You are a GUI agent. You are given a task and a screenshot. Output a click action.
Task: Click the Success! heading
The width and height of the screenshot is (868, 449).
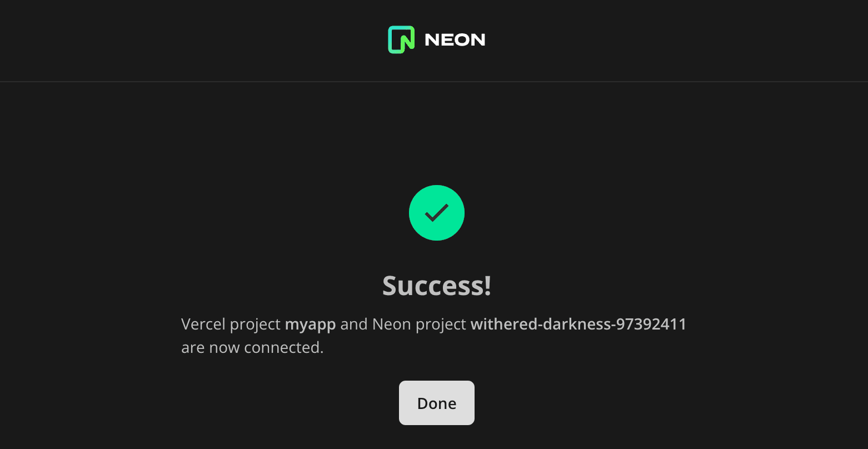point(437,286)
